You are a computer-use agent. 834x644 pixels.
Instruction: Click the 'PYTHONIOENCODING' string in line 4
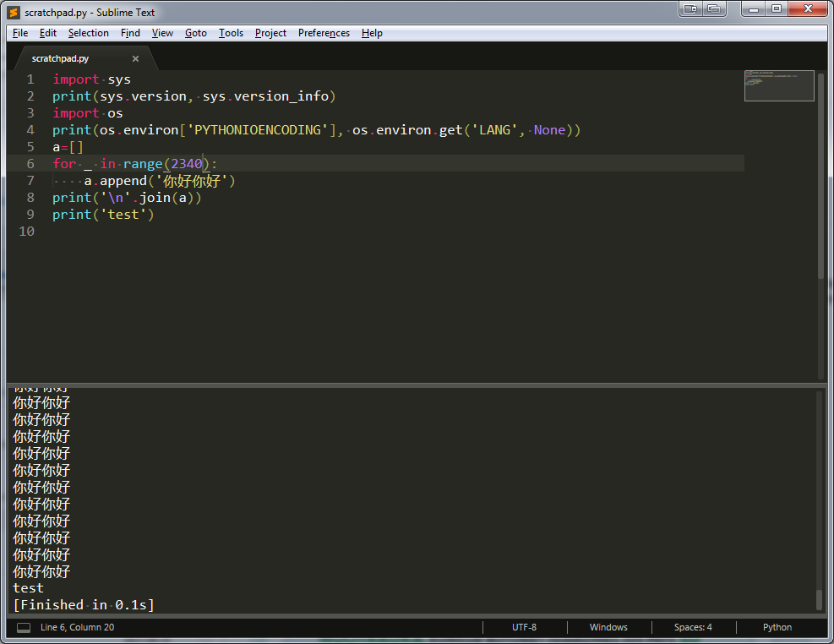point(258,130)
